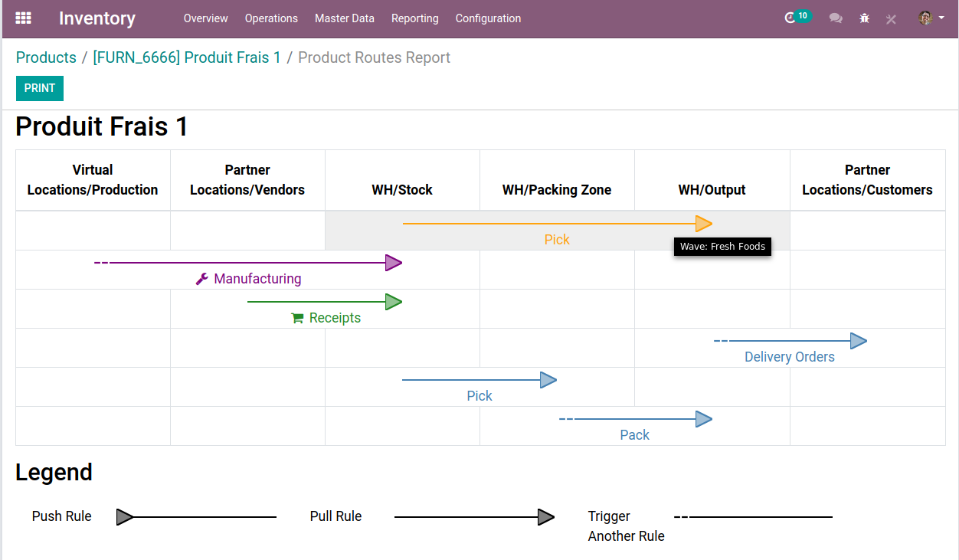Open the Manufacturing rule label
This screenshot has width=959, height=560.
pyautogui.click(x=257, y=279)
